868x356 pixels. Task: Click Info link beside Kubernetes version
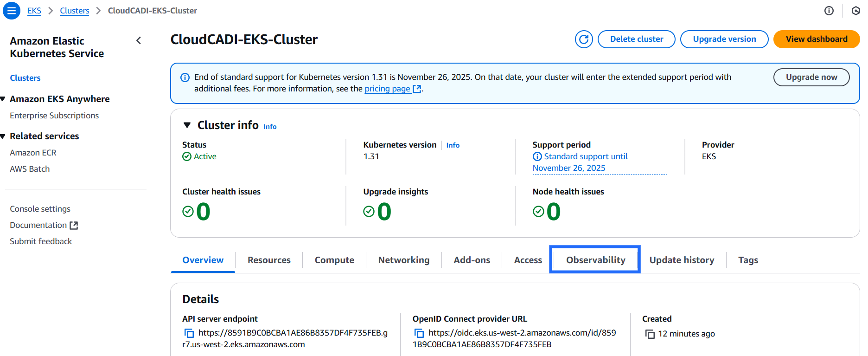point(453,145)
